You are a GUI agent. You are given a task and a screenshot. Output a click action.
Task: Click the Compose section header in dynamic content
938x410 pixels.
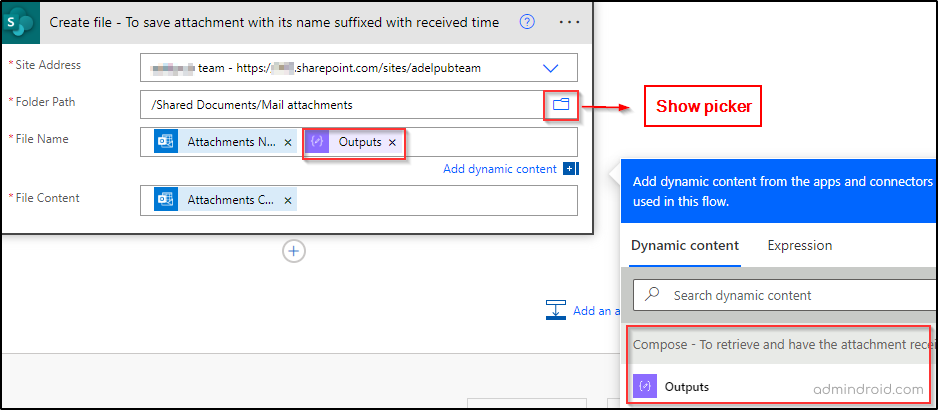pyautogui.click(x=780, y=345)
